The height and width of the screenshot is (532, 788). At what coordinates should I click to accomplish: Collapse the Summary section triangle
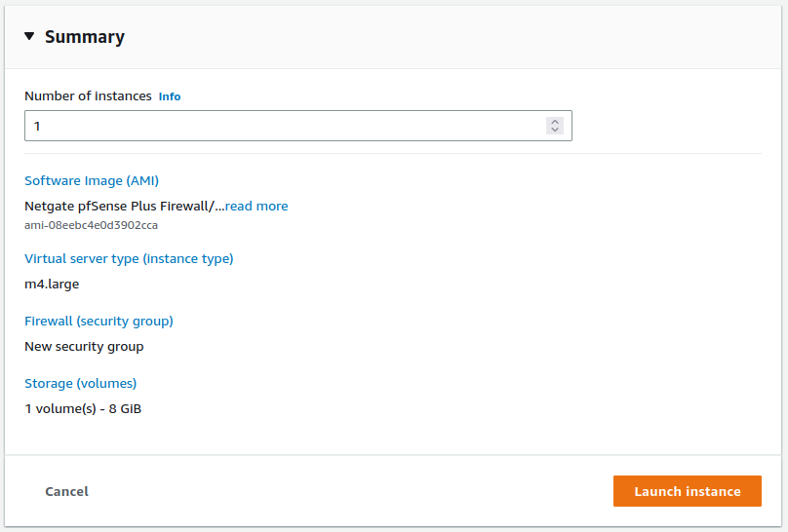click(x=29, y=37)
